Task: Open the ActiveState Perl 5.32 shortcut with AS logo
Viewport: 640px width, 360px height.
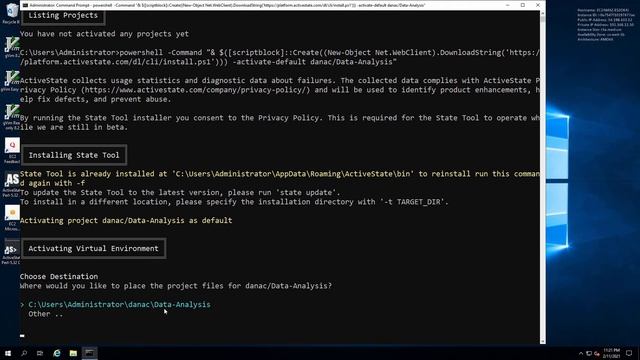Action: tap(11, 184)
